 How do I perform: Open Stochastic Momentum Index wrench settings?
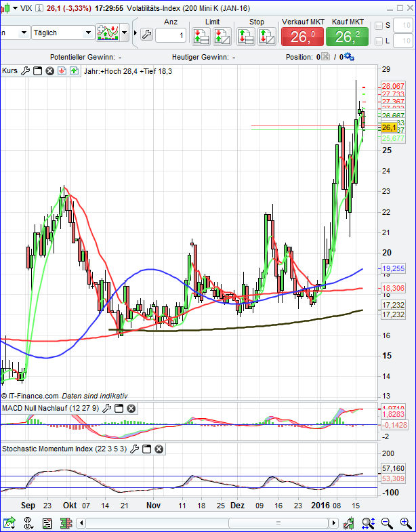click(x=134, y=449)
